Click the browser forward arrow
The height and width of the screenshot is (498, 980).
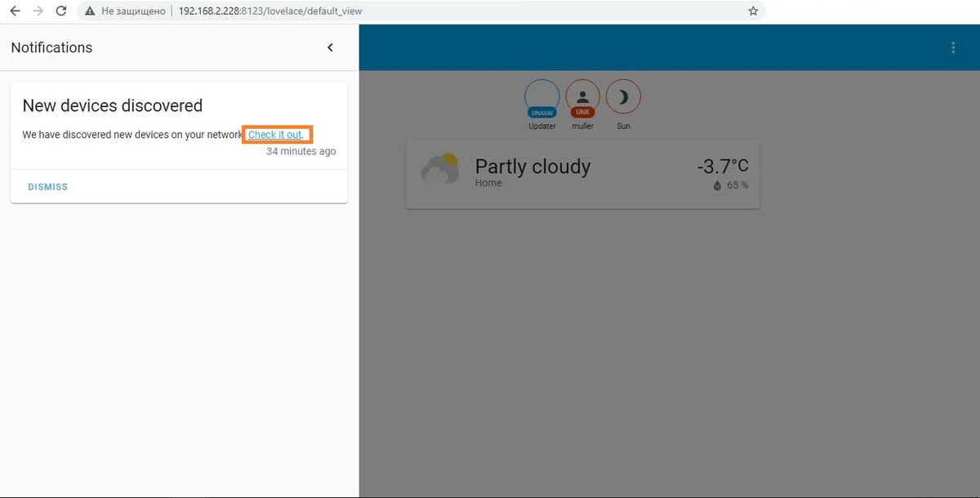pyautogui.click(x=38, y=11)
